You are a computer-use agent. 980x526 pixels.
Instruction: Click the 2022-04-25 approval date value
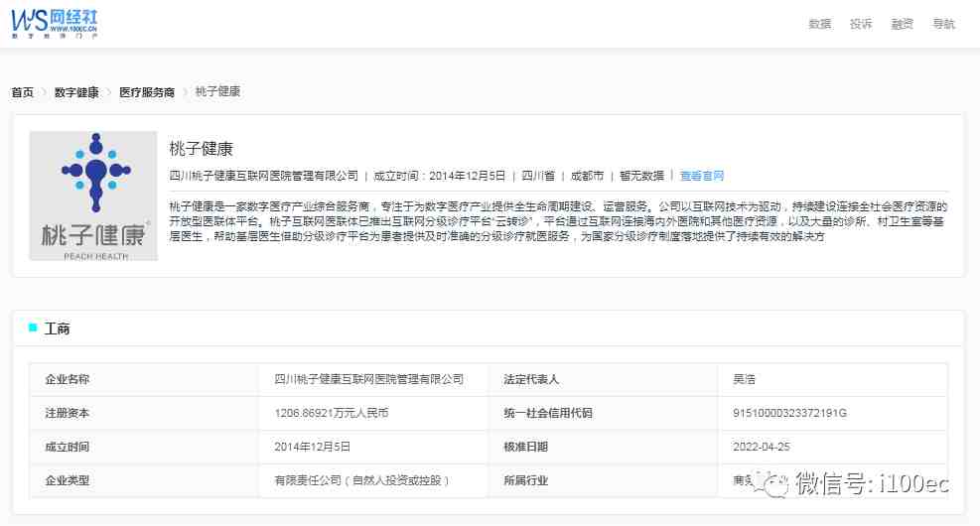tap(762, 447)
